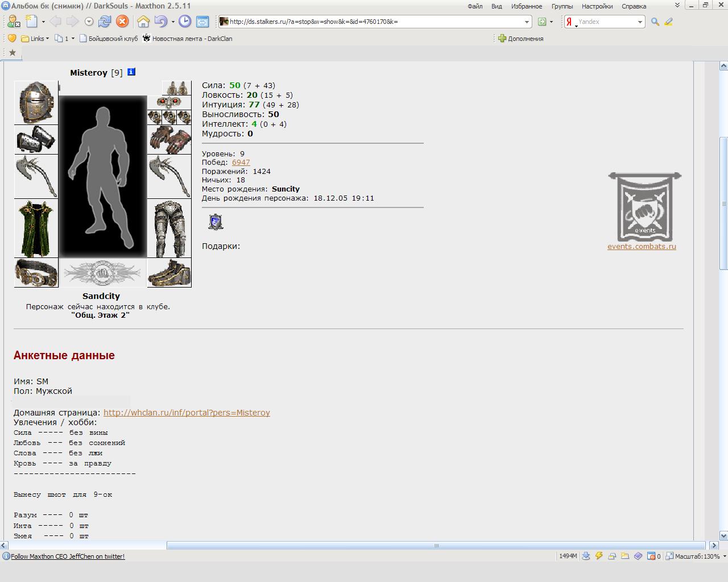Click the Refresh page icon
Image resolution: width=728 pixels, height=582 pixels.
(x=105, y=22)
